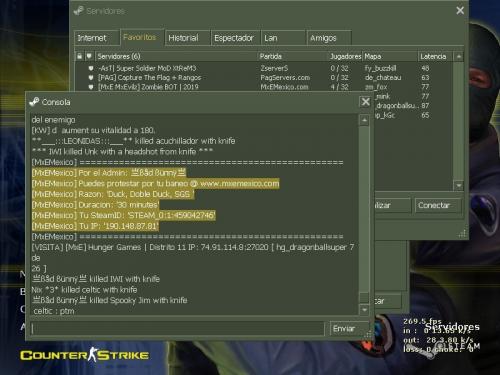This screenshot has height=375, width=500.
Task: Click the console command input field
Action: (x=177, y=329)
